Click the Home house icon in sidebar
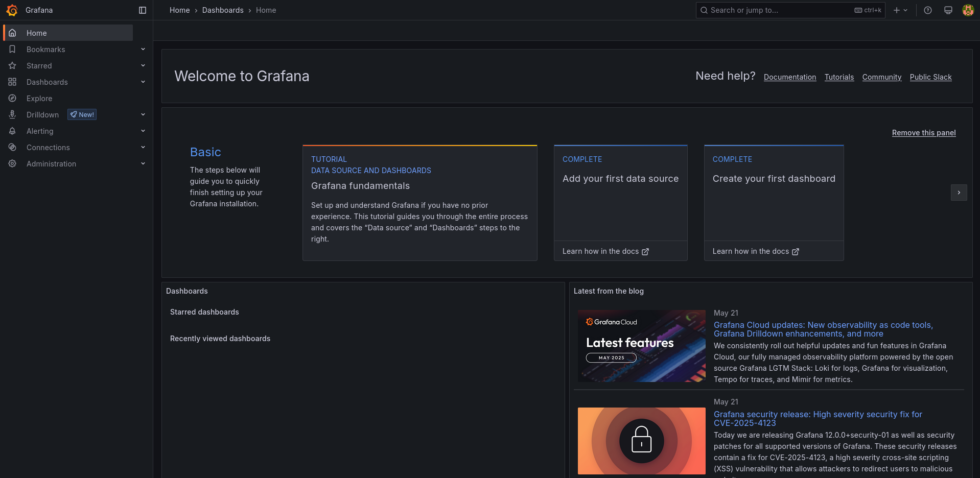The height and width of the screenshot is (478, 980). pos(12,33)
